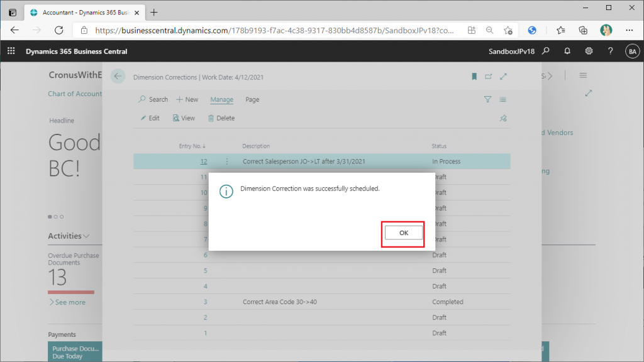The width and height of the screenshot is (644, 362).
Task: Choose the Delete action
Action: coord(221,118)
